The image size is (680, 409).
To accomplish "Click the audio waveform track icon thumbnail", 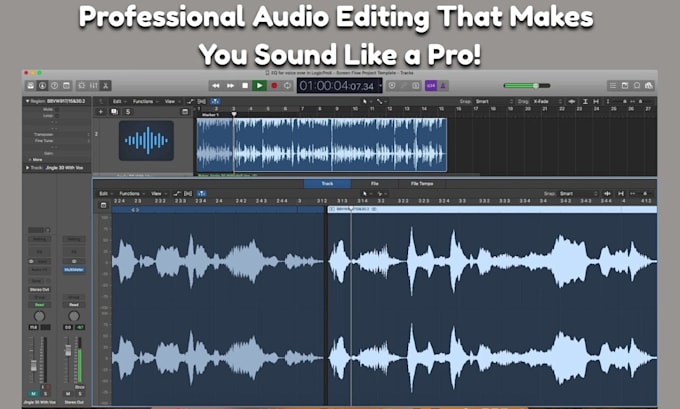I will tap(146, 141).
